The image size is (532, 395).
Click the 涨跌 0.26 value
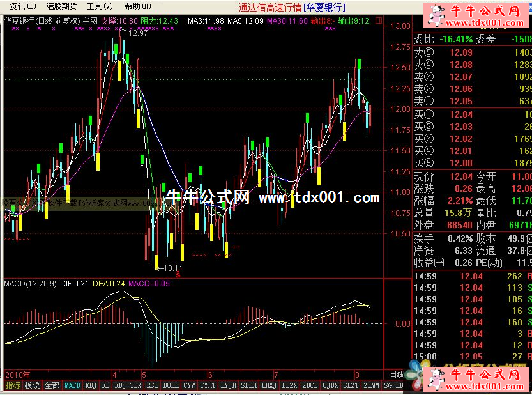point(464,189)
